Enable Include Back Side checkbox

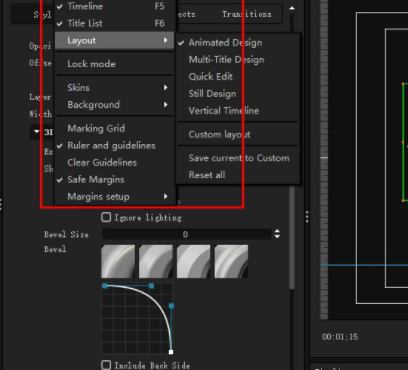[106, 365]
